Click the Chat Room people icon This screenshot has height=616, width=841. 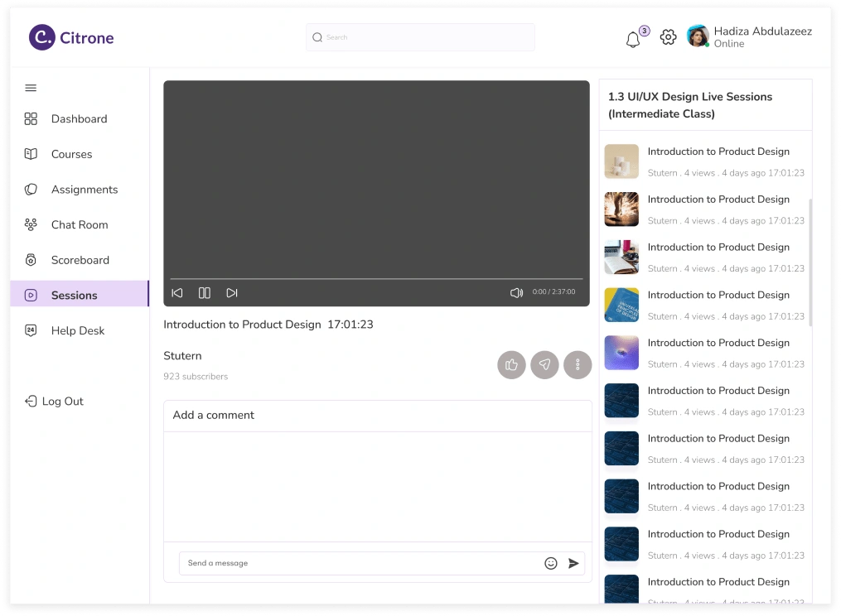31,224
